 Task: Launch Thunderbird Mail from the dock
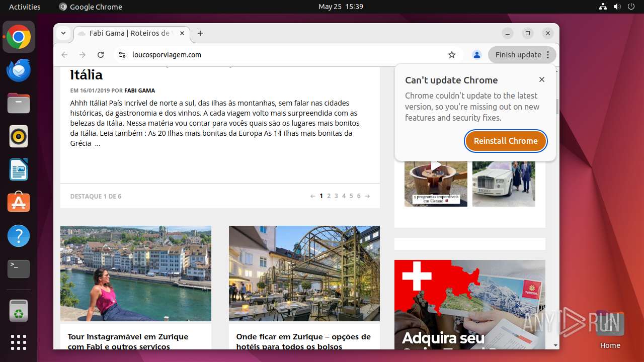click(19, 70)
